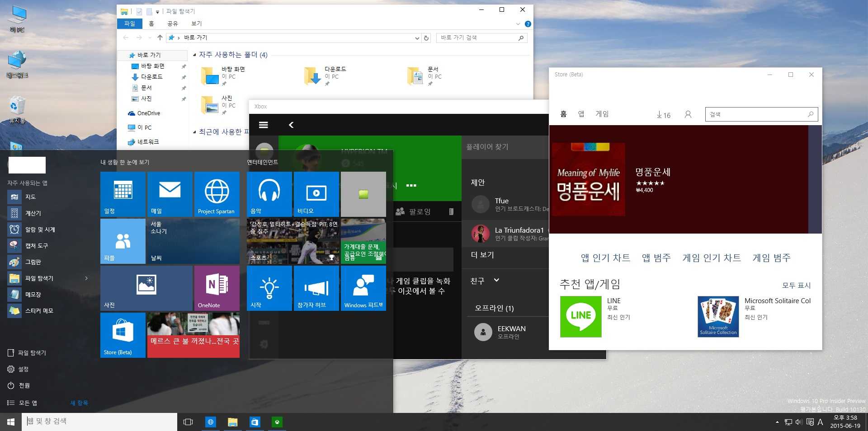Viewport: 868px width, 431px height.
Task: Click 플레이어 찾기 search field in Xbox
Action: coord(505,147)
